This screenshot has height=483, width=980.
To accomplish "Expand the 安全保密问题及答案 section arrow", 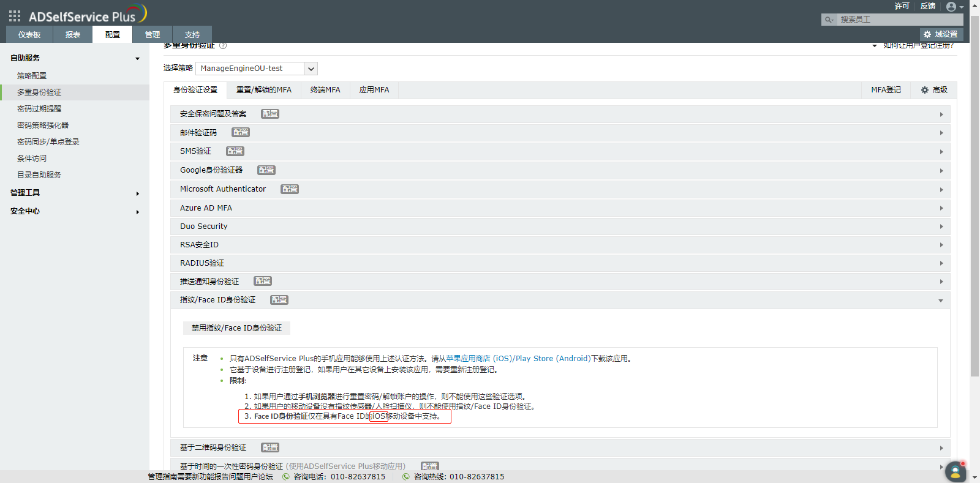I will tap(941, 114).
